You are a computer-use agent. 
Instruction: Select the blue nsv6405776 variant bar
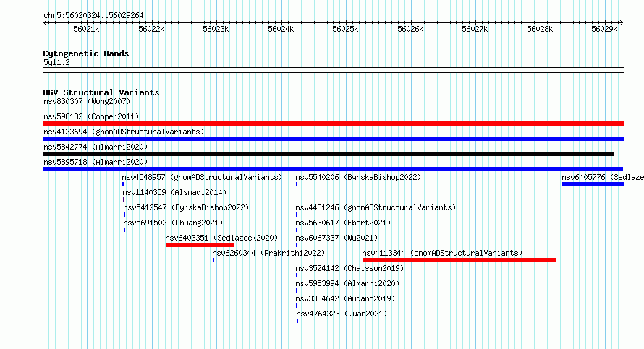click(593, 184)
